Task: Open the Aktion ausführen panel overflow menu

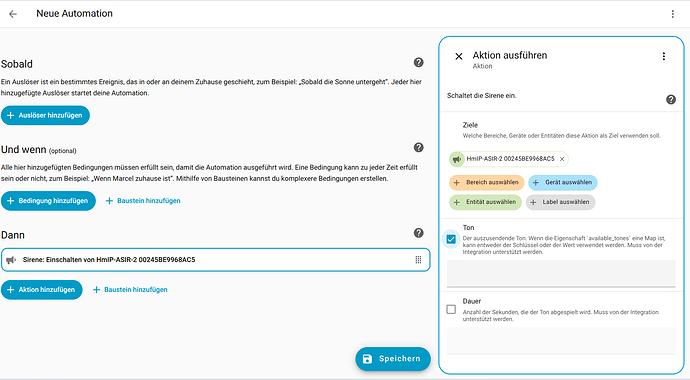Action: [x=664, y=56]
